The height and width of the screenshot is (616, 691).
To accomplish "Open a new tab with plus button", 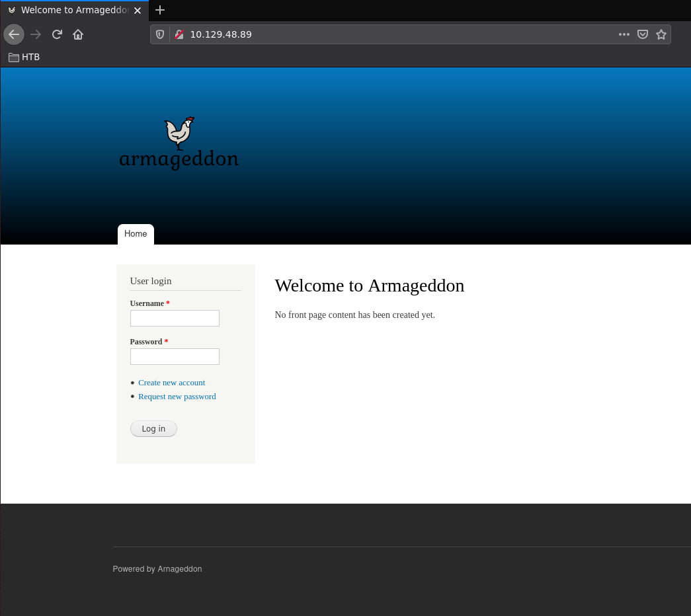I will (x=160, y=10).
